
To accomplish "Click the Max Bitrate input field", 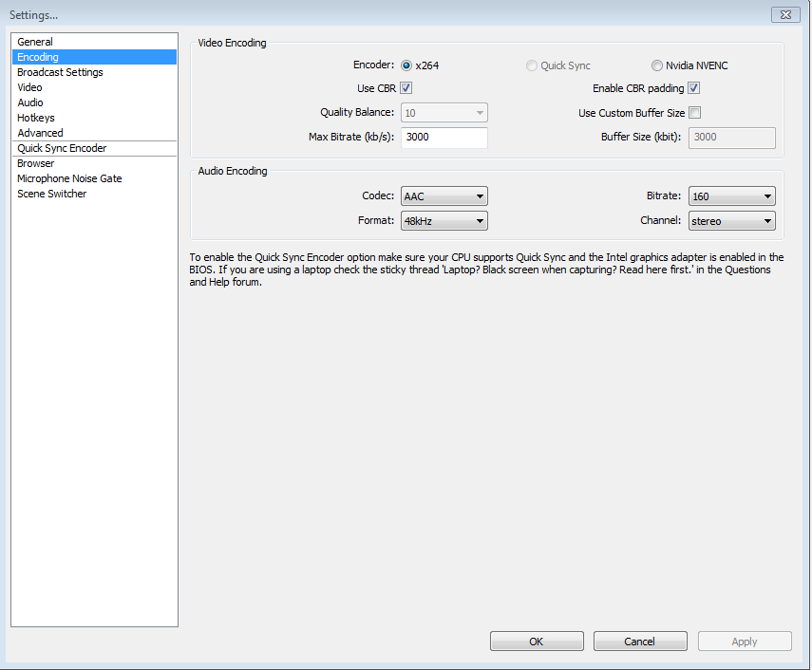I will click(444, 137).
